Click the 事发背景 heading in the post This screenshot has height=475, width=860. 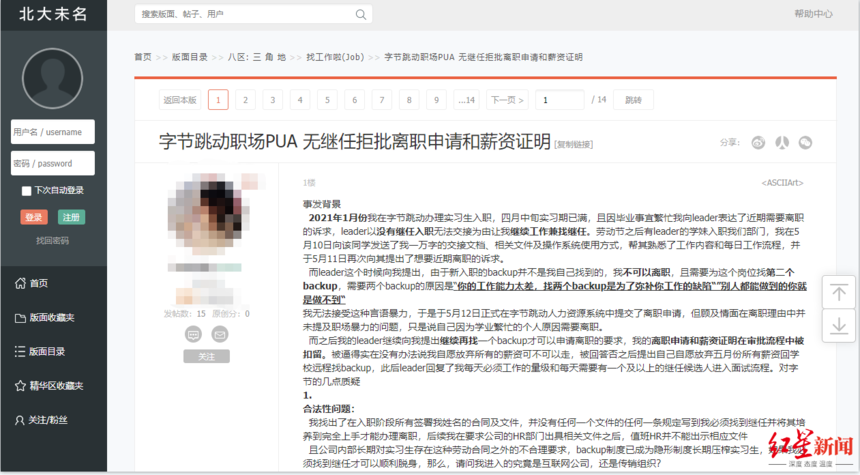coord(322,204)
